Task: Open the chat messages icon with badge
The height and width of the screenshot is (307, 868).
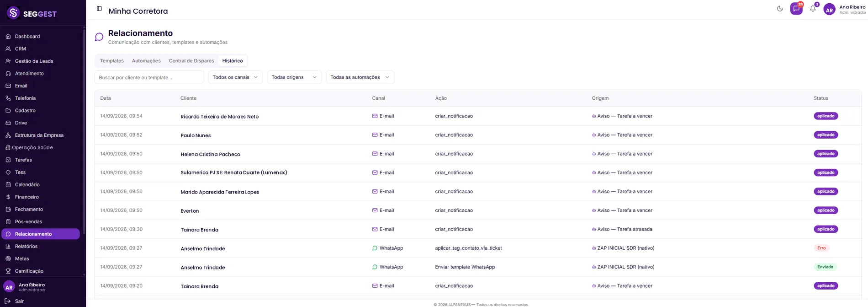Action: (796, 9)
